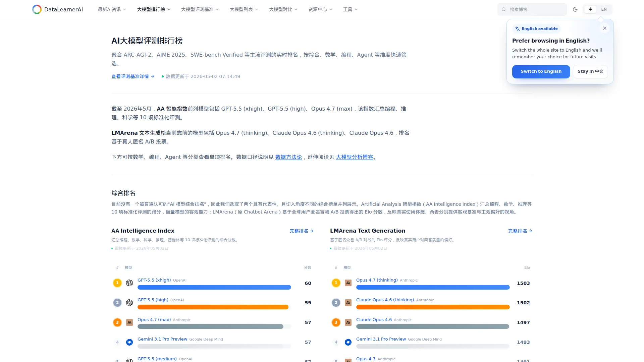Click Elo value 1493

pyautogui.click(x=523, y=342)
